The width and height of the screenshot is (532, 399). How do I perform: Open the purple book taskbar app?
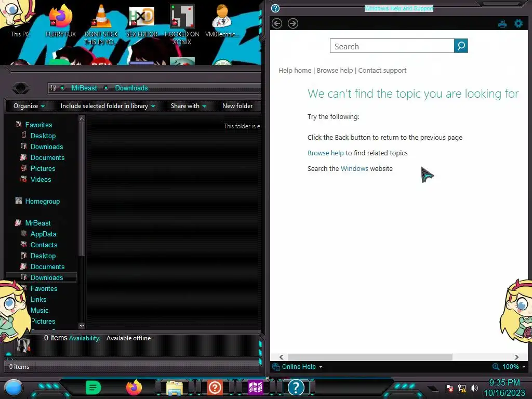point(255,388)
